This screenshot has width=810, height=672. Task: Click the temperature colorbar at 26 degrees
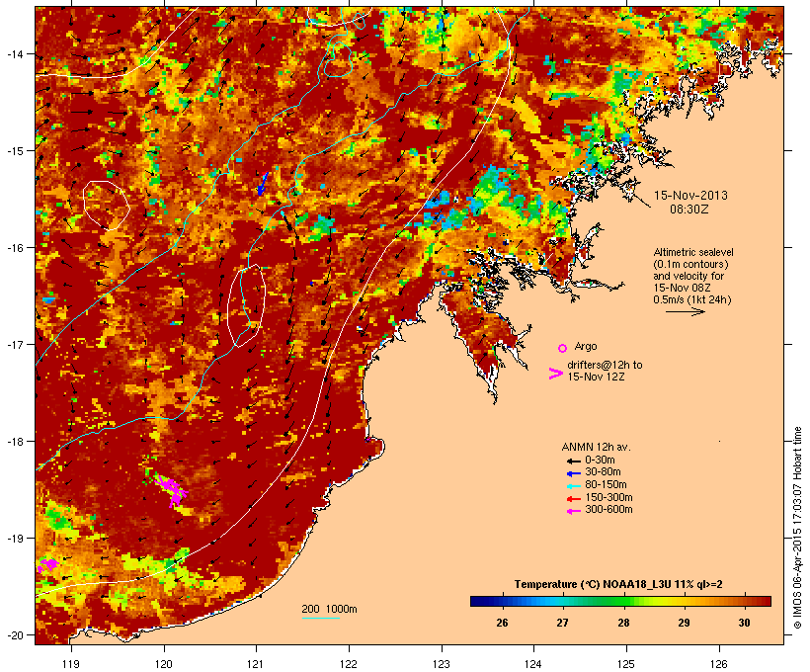pos(502,601)
